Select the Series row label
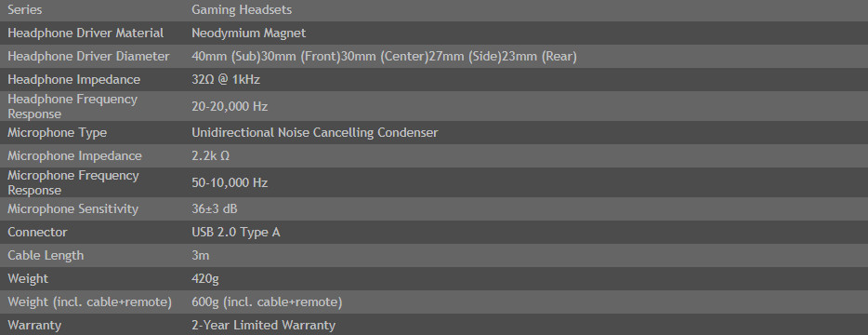 [x=25, y=10]
